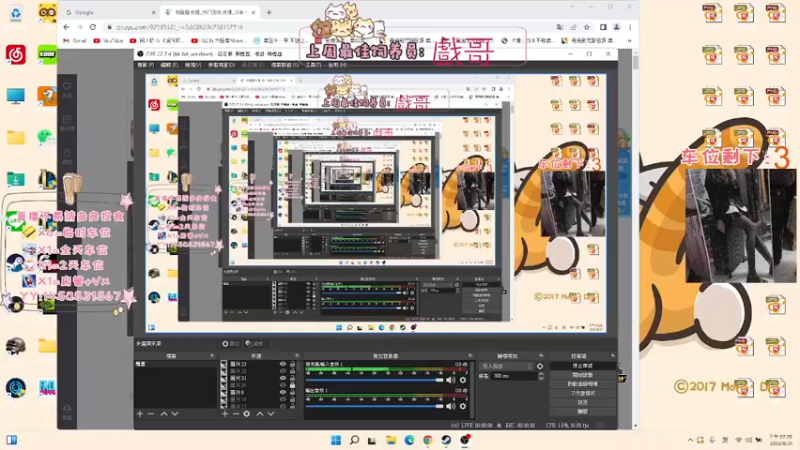Go back in Chrome

pos(66,27)
